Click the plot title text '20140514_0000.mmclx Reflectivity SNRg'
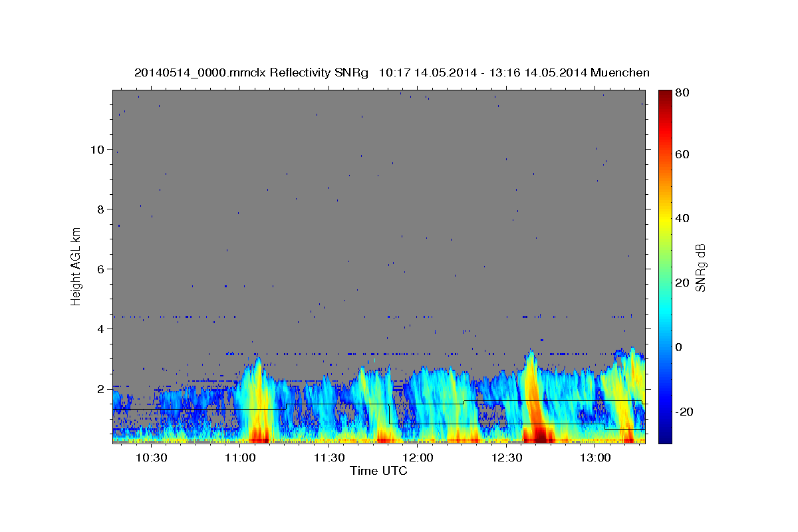 pyautogui.click(x=251, y=72)
